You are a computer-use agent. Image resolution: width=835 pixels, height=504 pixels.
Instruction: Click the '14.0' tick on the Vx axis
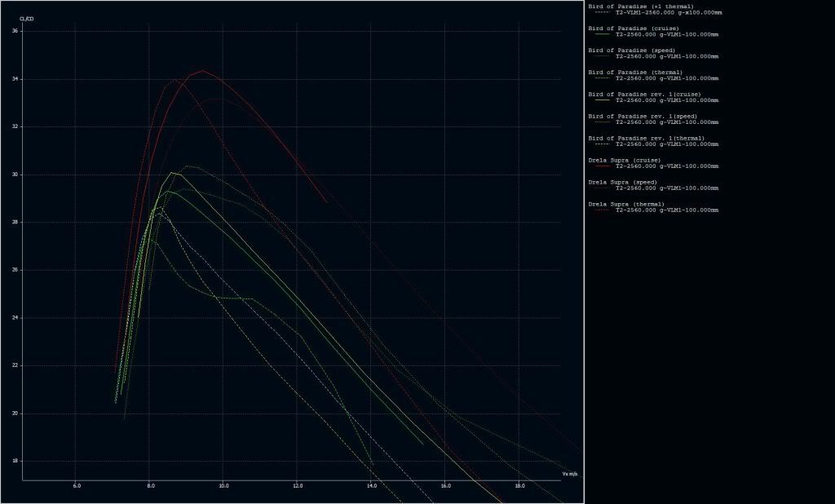372,486
